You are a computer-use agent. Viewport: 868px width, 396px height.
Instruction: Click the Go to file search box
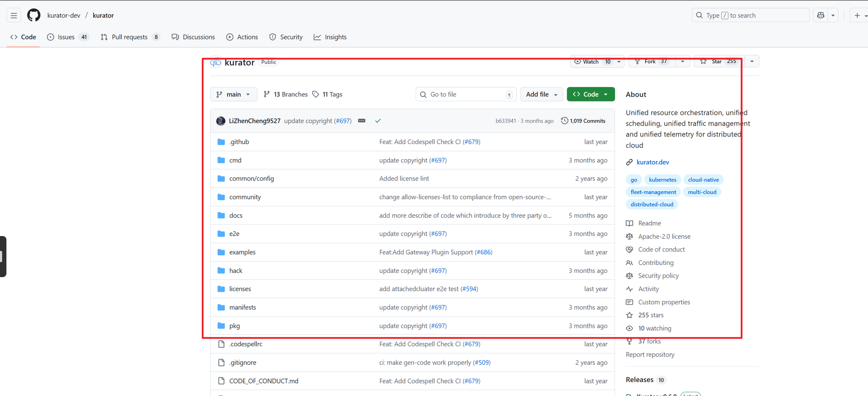(466, 95)
